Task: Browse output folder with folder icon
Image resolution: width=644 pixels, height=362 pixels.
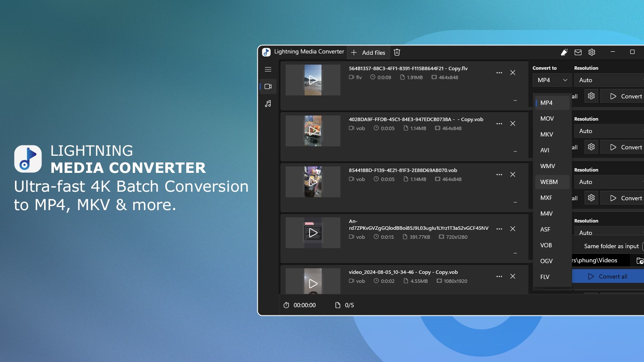Action: tap(640, 261)
